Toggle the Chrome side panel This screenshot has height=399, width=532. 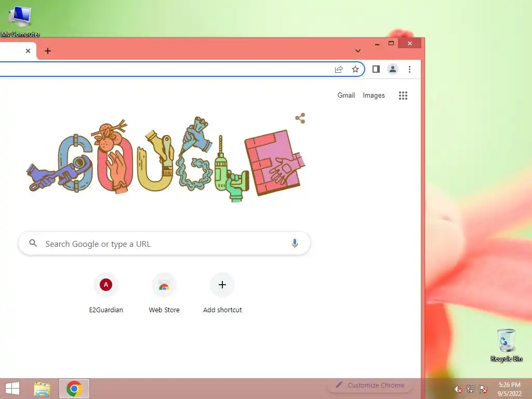click(376, 69)
